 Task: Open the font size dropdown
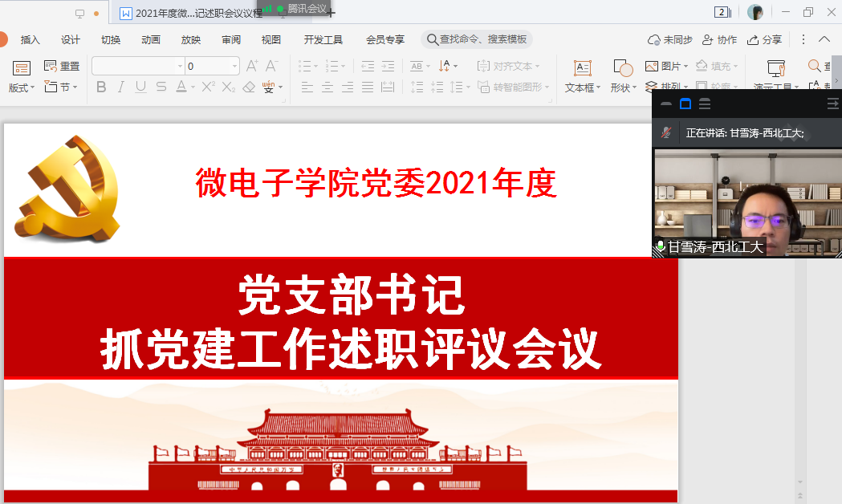coord(234,66)
